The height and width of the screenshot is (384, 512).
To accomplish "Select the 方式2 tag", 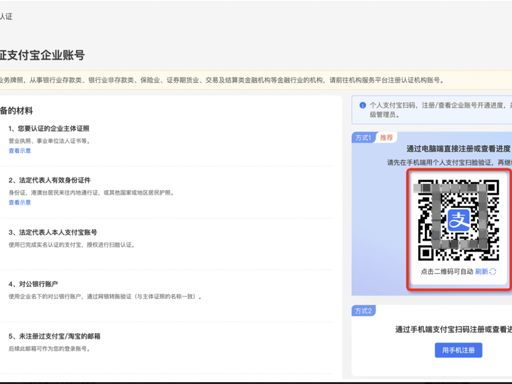I will point(364,311).
